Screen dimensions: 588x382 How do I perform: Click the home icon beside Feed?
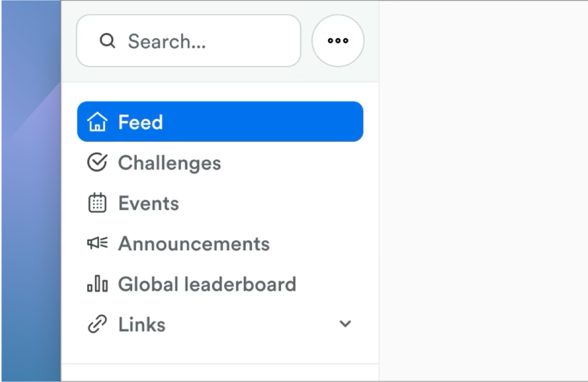point(97,122)
